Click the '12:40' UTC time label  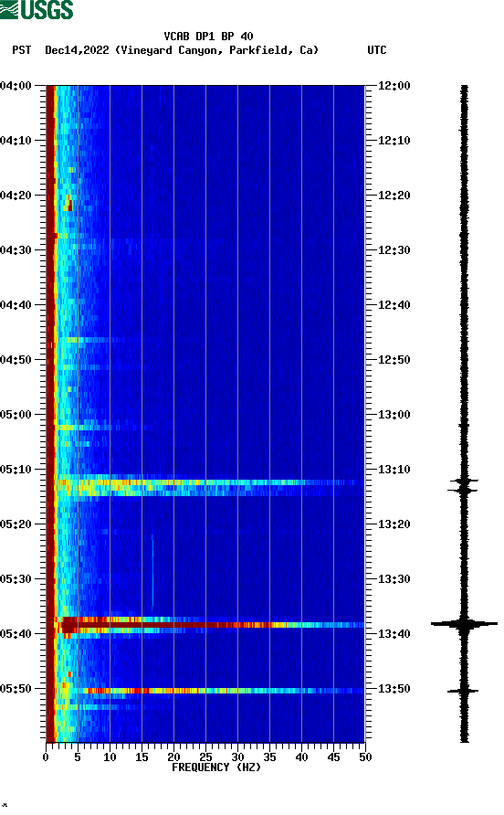[x=394, y=305]
